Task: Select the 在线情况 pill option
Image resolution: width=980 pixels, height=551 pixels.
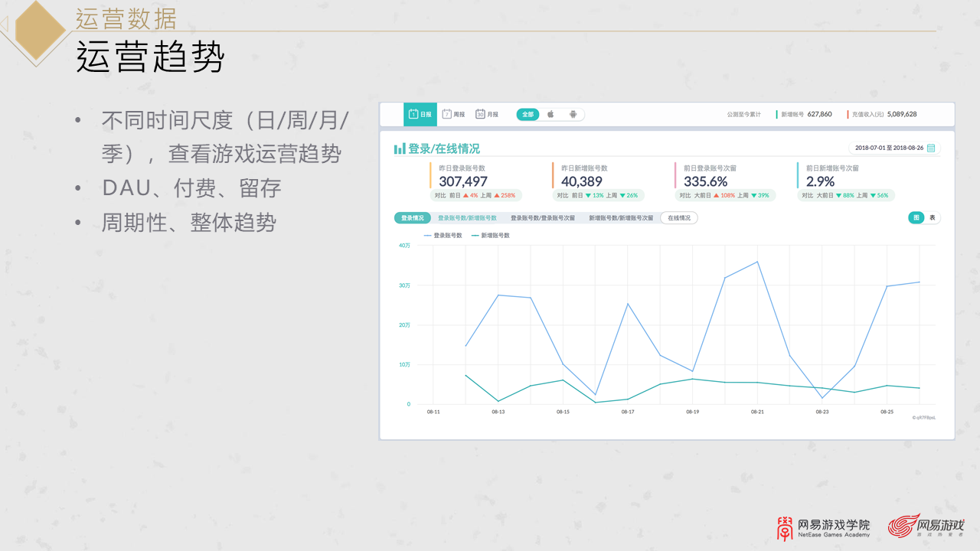Action: pos(680,217)
